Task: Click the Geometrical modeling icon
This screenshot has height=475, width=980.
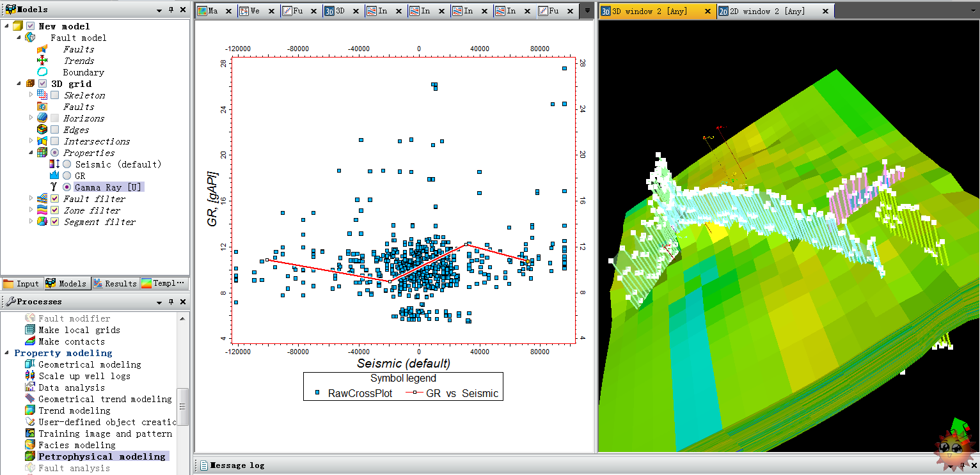Action: (29, 364)
